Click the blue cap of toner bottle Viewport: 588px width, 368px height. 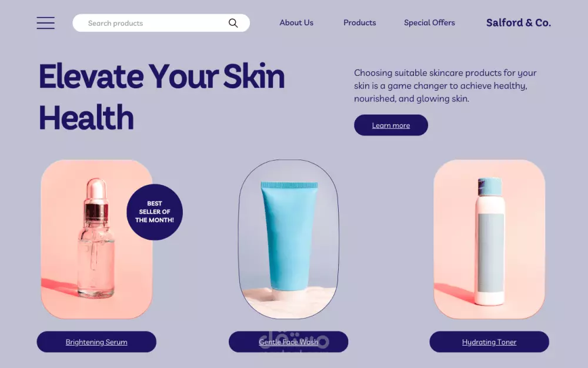pos(490,186)
